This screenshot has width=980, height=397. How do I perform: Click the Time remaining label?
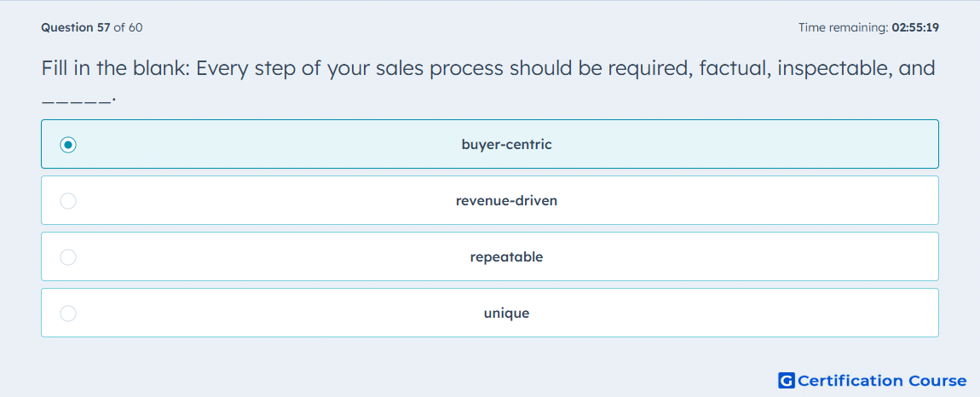click(x=844, y=27)
